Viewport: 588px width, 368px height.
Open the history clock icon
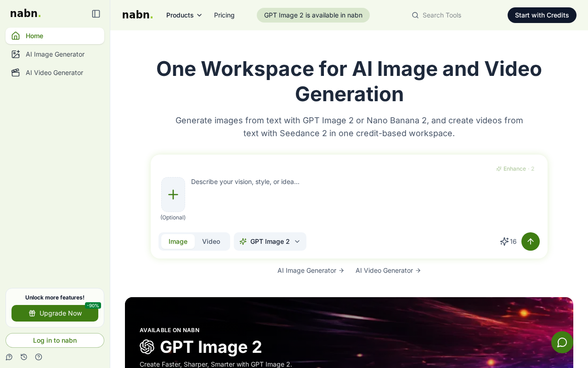coord(24,357)
